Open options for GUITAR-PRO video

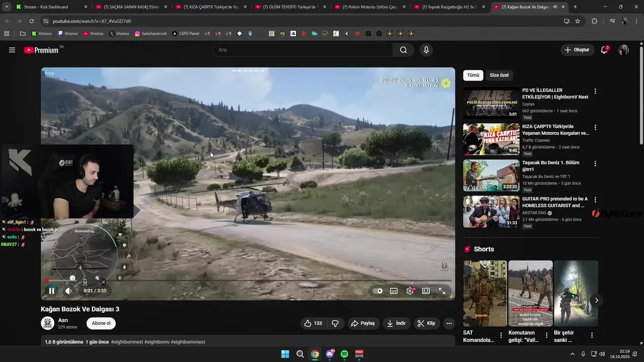pyautogui.click(x=595, y=200)
